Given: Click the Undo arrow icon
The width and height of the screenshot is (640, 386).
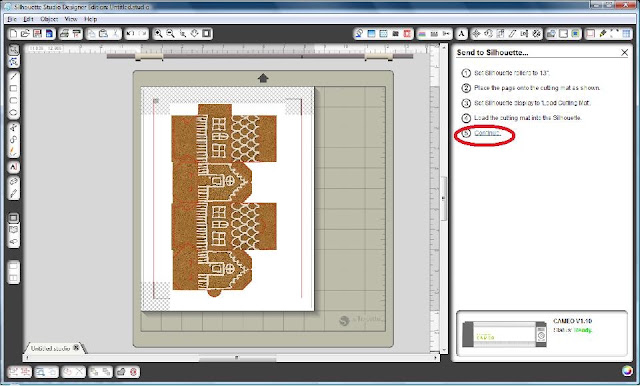Looking at the screenshot, I should [130, 33].
